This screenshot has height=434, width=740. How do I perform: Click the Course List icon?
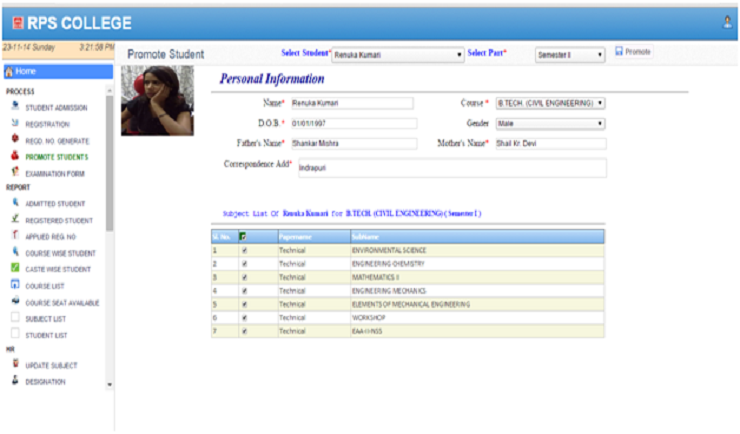(14, 285)
